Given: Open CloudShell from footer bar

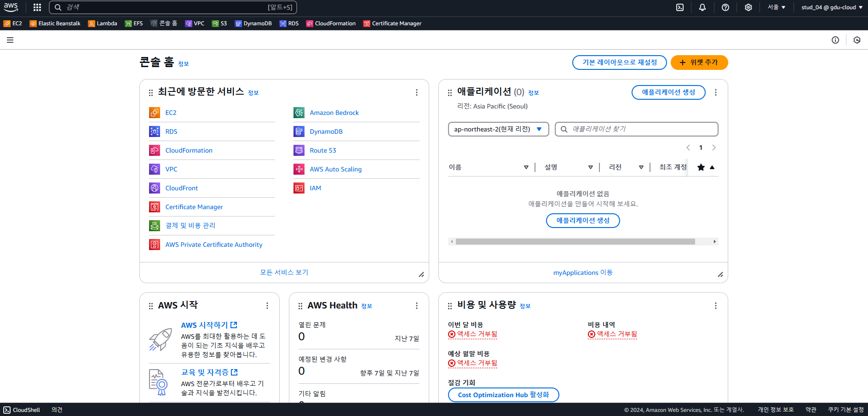Looking at the screenshot, I should [x=22, y=410].
